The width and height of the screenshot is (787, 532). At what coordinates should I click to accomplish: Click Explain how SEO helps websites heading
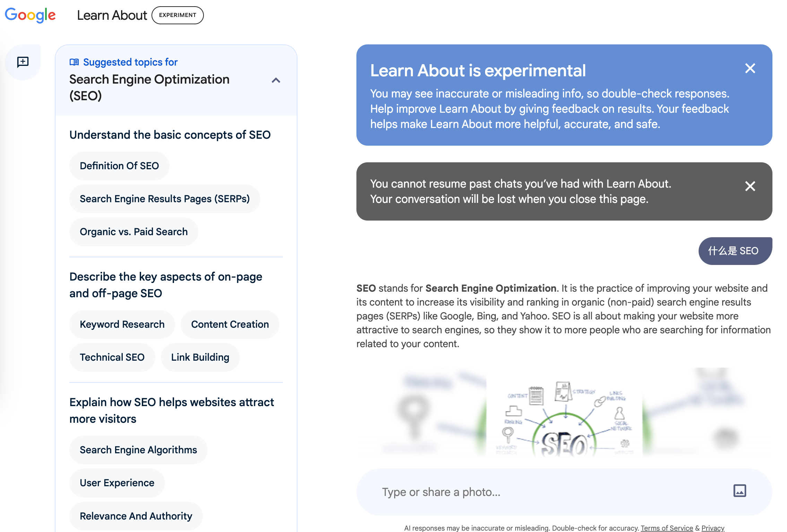172,411
